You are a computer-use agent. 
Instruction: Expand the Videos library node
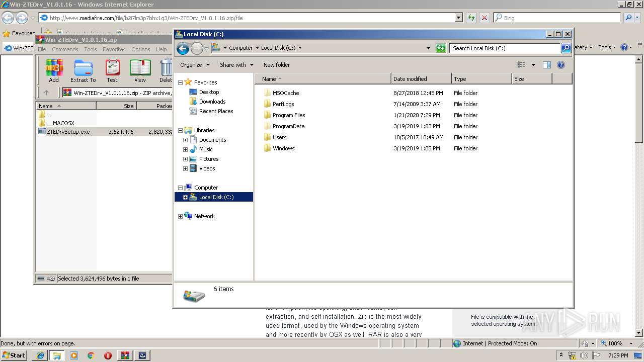[x=185, y=168]
